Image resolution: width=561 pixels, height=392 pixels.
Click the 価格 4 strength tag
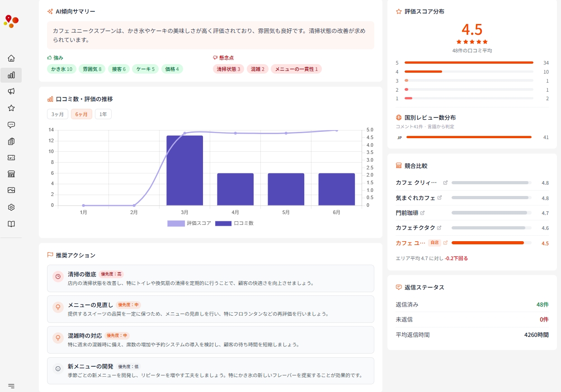point(172,69)
